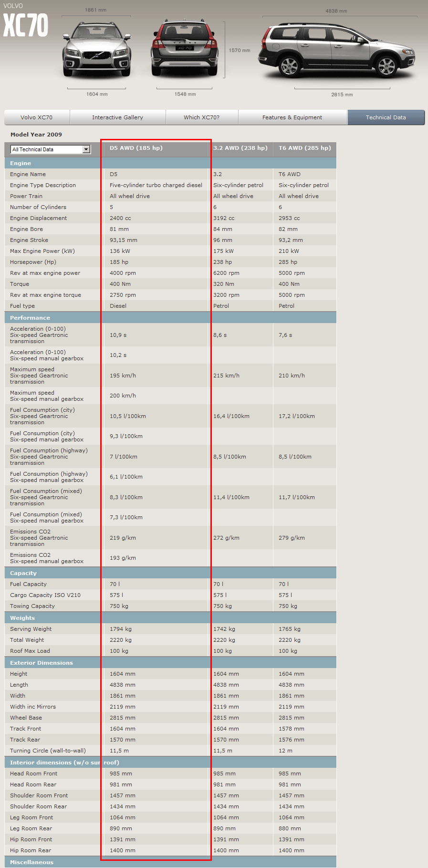This screenshot has width=428, height=868.
Task: Click the Towing Capacity row label
Action: (32, 606)
